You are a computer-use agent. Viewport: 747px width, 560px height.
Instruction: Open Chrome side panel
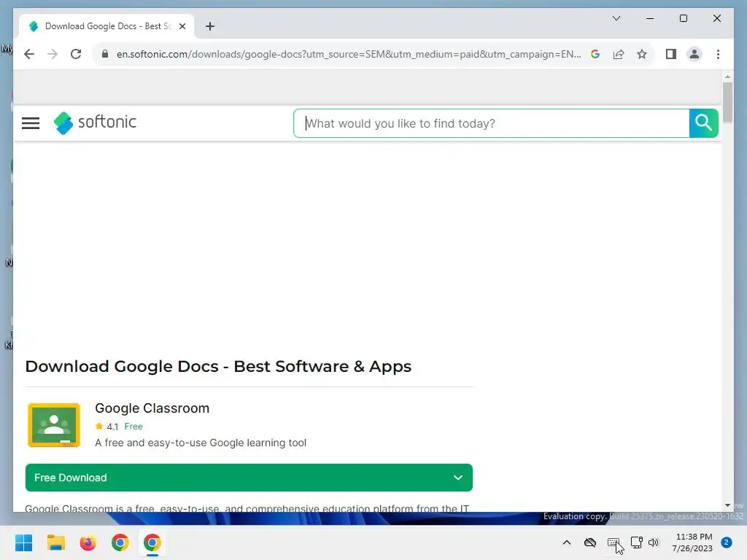click(671, 54)
